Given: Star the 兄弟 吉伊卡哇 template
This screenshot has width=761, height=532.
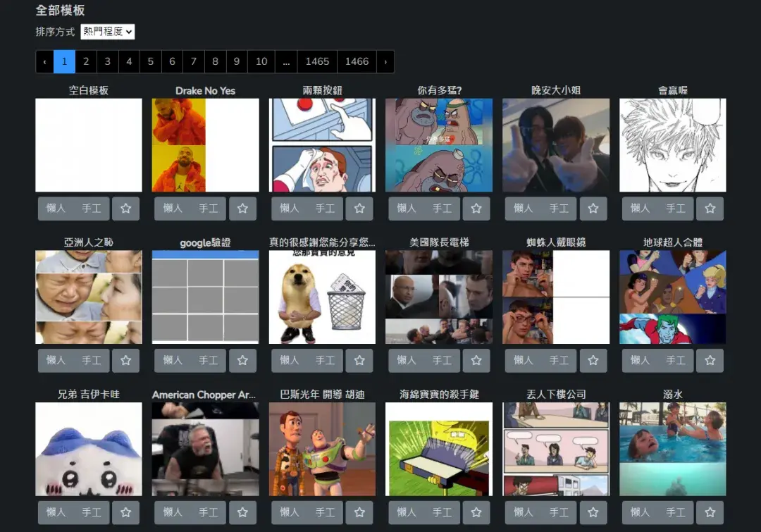Looking at the screenshot, I should [125, 512].
